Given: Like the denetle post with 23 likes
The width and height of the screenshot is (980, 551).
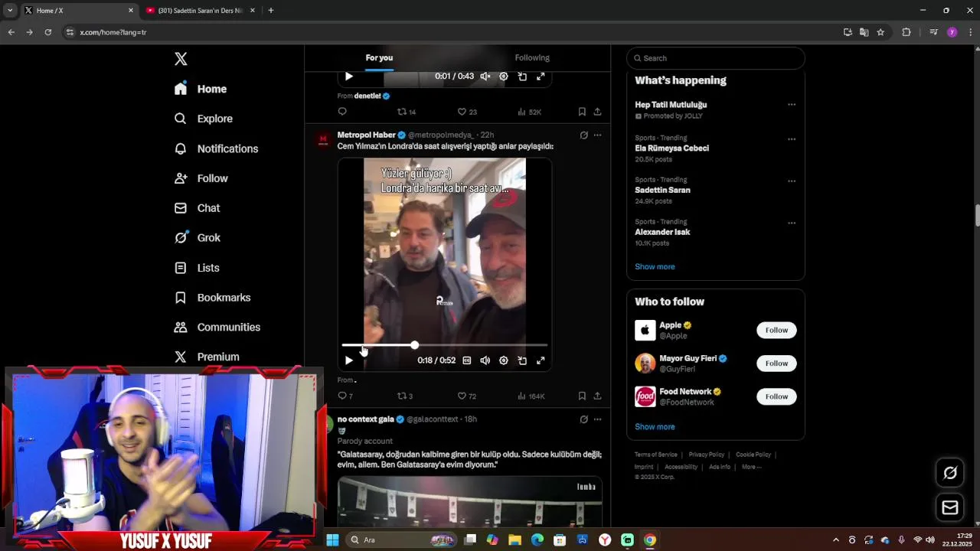Looking at the screenshot, I should pyautogui.click(x=466, y=112).
